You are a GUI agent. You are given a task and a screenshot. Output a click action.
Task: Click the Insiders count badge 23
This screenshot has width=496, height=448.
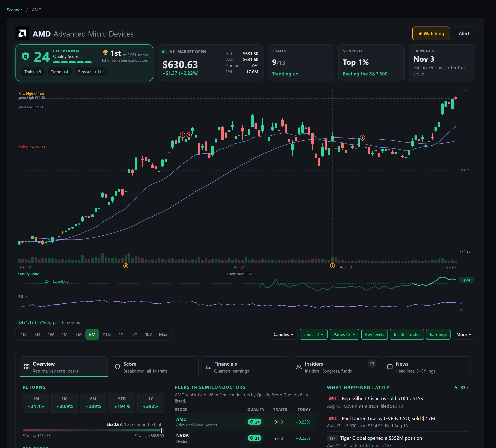pos(372,364)
